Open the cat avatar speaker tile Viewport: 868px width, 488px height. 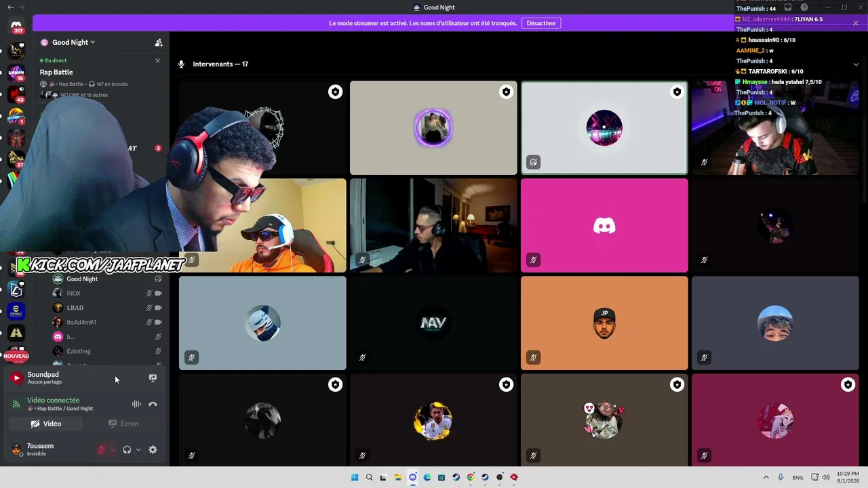[x=604, y=420]
